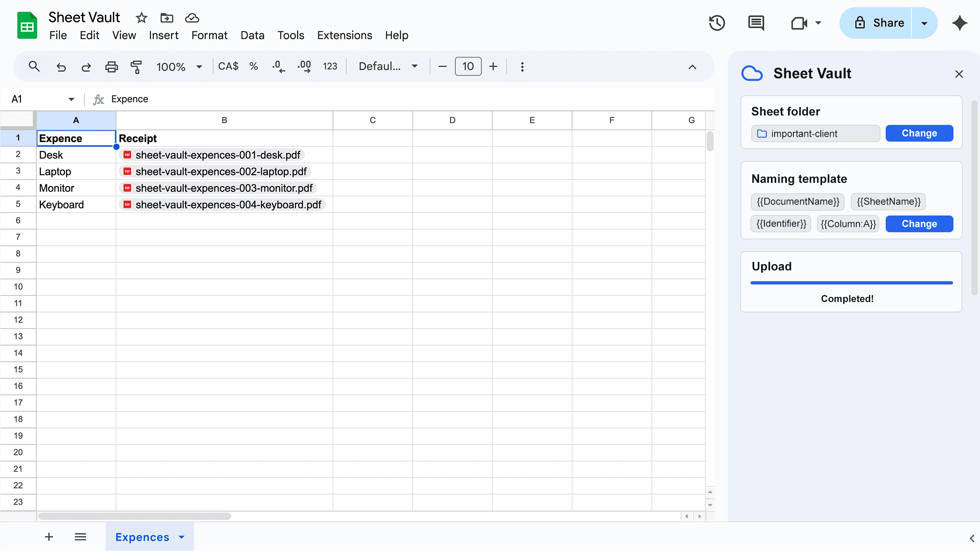Format selection as currency CA$
This screenshot has height=551, width=980.
pyautogui.click(x=228, y=66)
